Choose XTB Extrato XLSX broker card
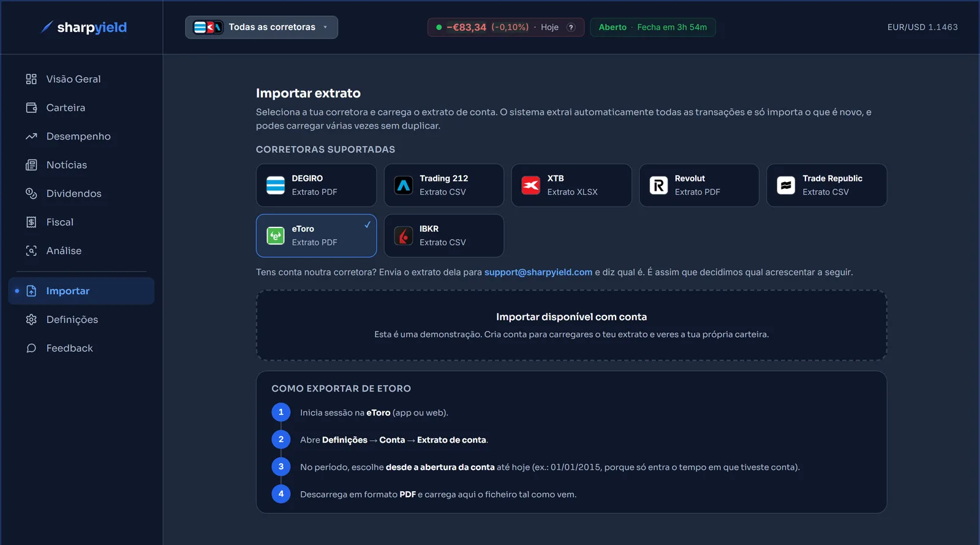The height and width of the screenshot is (545, 980). [571, 185]
